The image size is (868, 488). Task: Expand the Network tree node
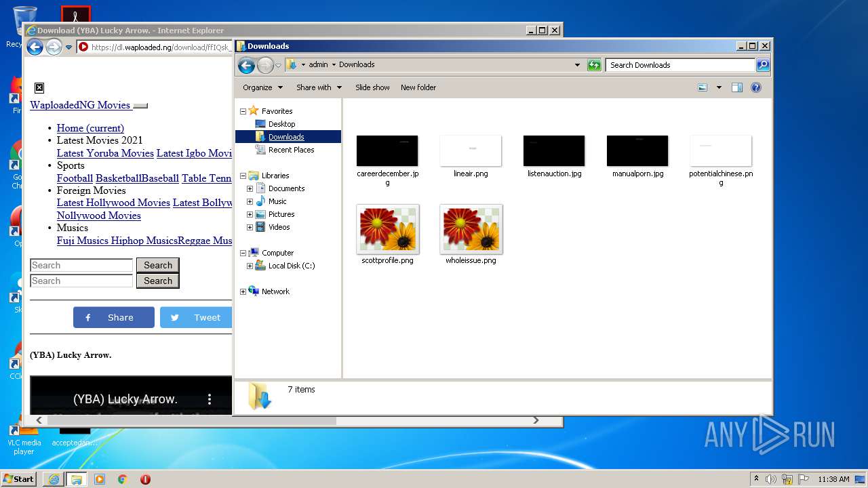(x=243, y=291)
